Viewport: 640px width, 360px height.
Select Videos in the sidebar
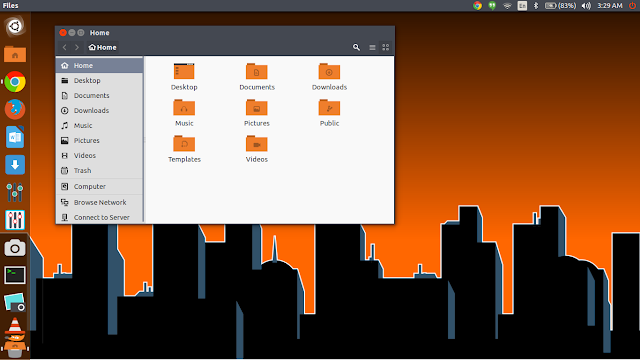click(100, 156)
